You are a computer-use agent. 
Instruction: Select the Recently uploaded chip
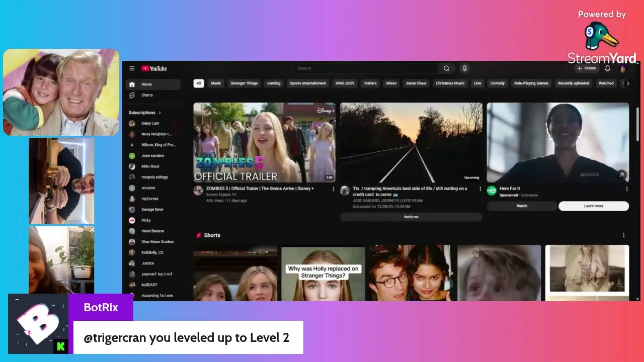(574, 83)
